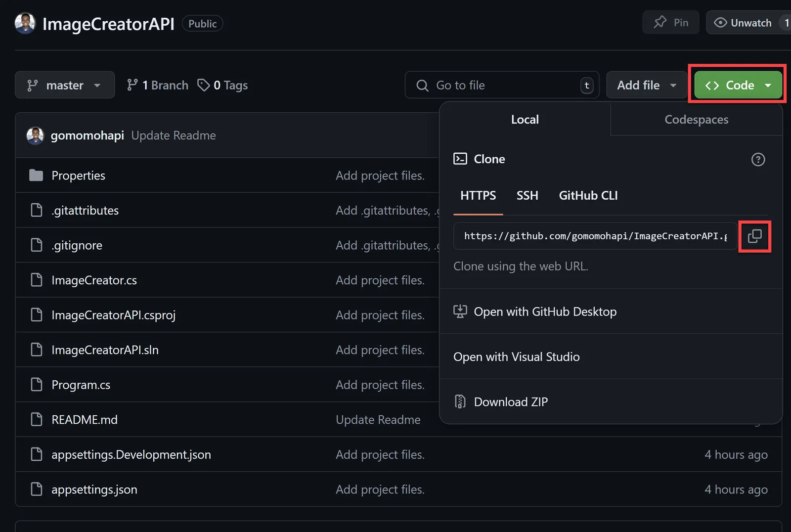Click the file icon beside .gitignore

click(37, 245)
